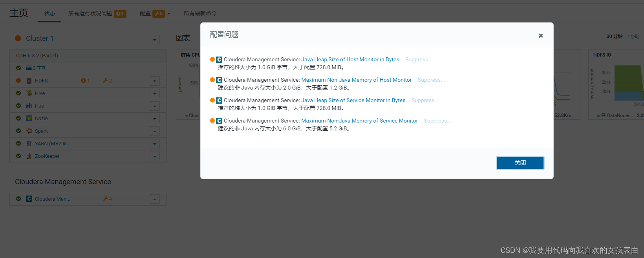Click Cloudera icon beside Host Monitor non-Java memory
Viewport: 644px width, 258px height.
coord(219,80)
